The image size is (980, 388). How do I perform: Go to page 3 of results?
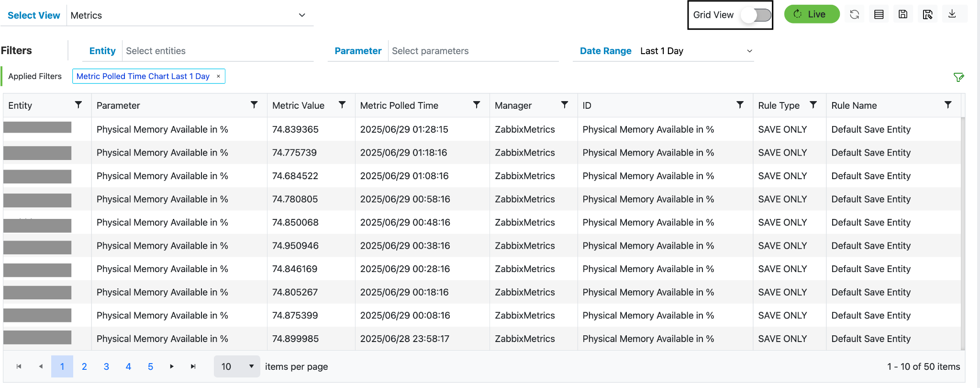[106, 366]
